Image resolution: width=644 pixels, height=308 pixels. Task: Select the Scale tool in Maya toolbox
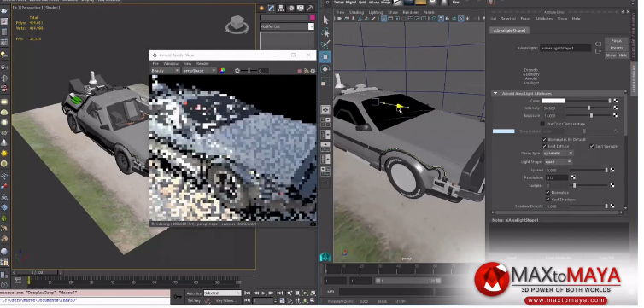[x=325, y=81]
